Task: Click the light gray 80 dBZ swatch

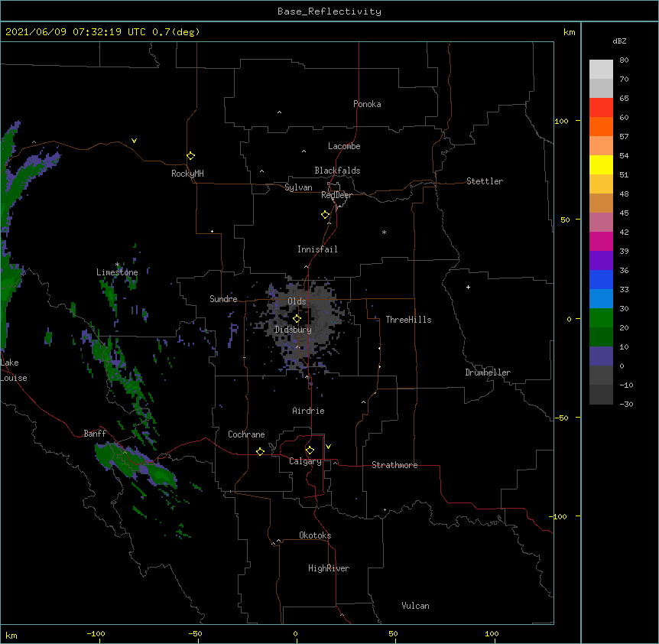Action: [x=601, y=70]
